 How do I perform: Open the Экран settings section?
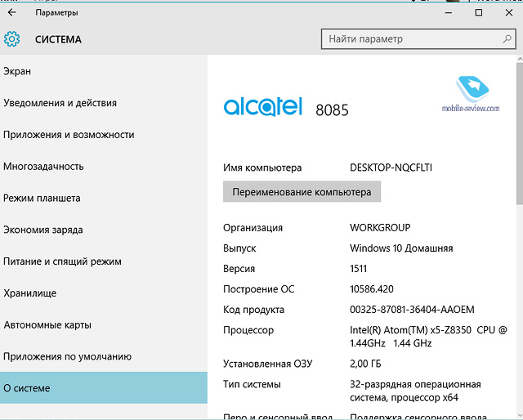(104, 71)
